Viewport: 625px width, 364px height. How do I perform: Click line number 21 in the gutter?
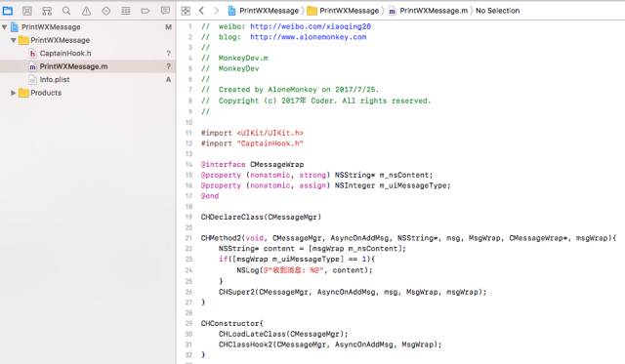[x=188, y=238]
